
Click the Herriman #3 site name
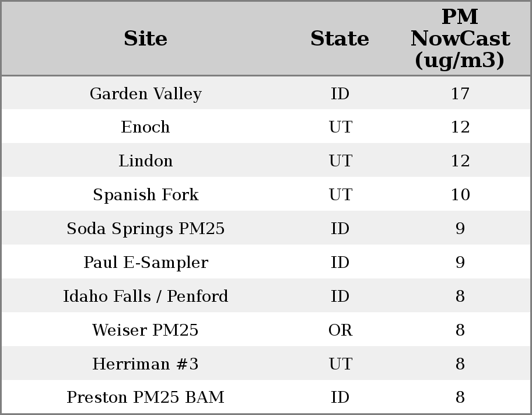click(145, 364)
